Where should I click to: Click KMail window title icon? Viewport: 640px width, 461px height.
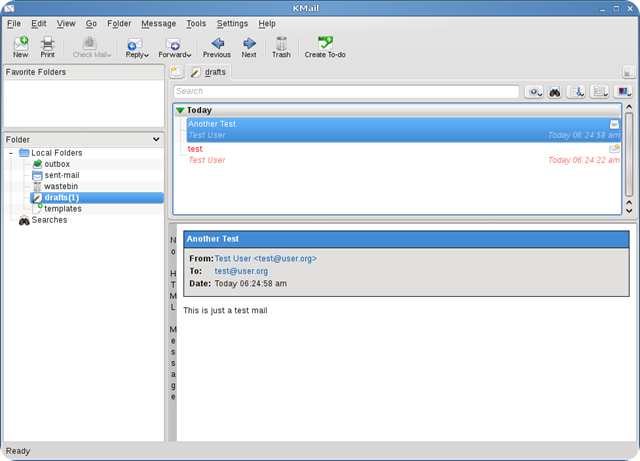[x=9, y=8]
